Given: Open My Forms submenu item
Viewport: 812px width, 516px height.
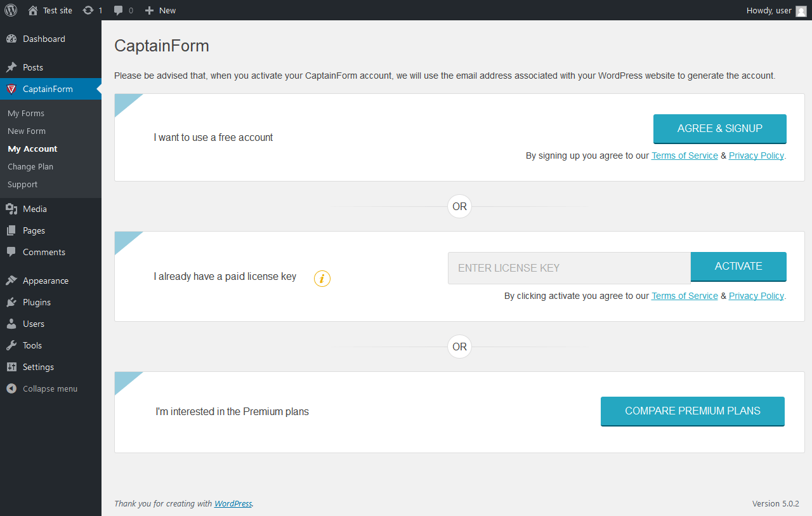Looking at the screenshot, I should click(x=26, y=113).
